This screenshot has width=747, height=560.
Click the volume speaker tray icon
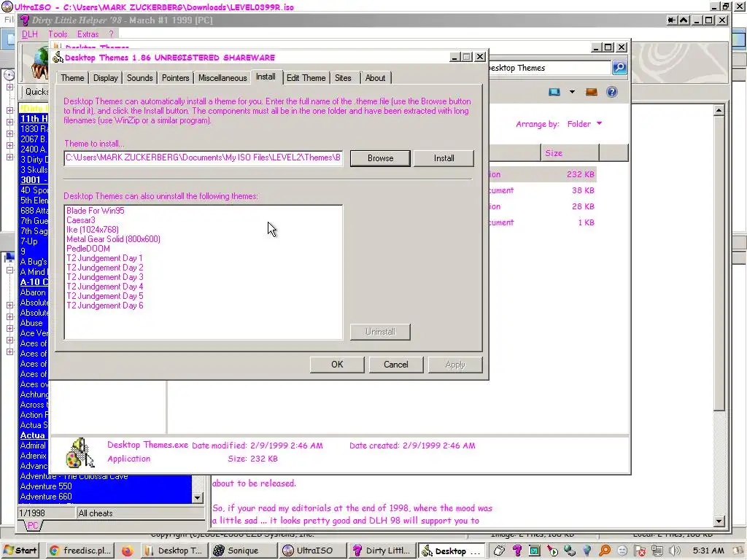[x=675, y=551]
